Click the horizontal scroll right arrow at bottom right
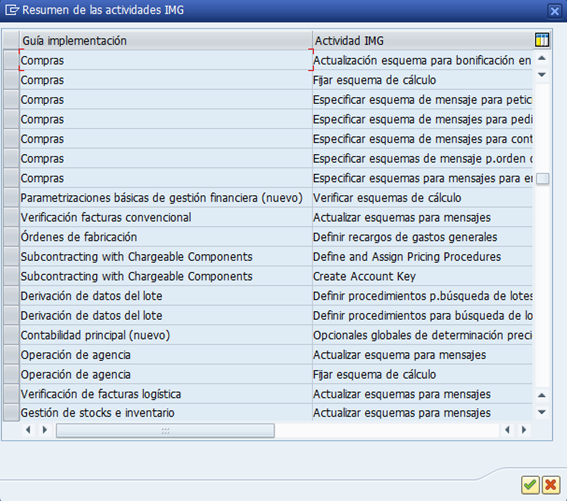 click(x=524, y=430)
